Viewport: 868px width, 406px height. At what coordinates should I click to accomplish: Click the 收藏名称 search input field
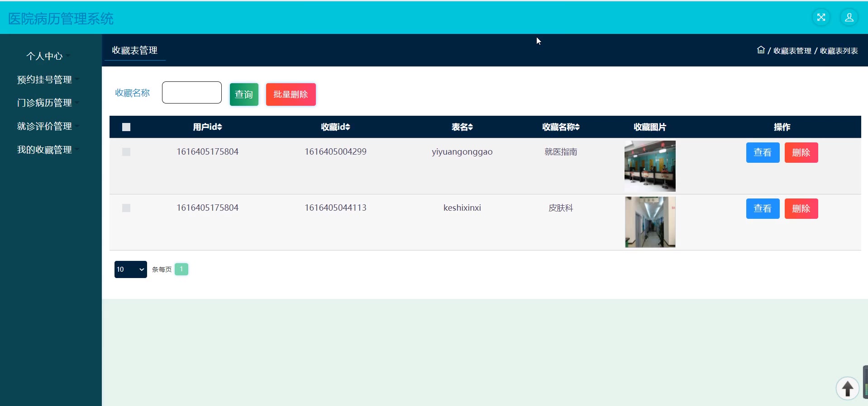[192, 93]
